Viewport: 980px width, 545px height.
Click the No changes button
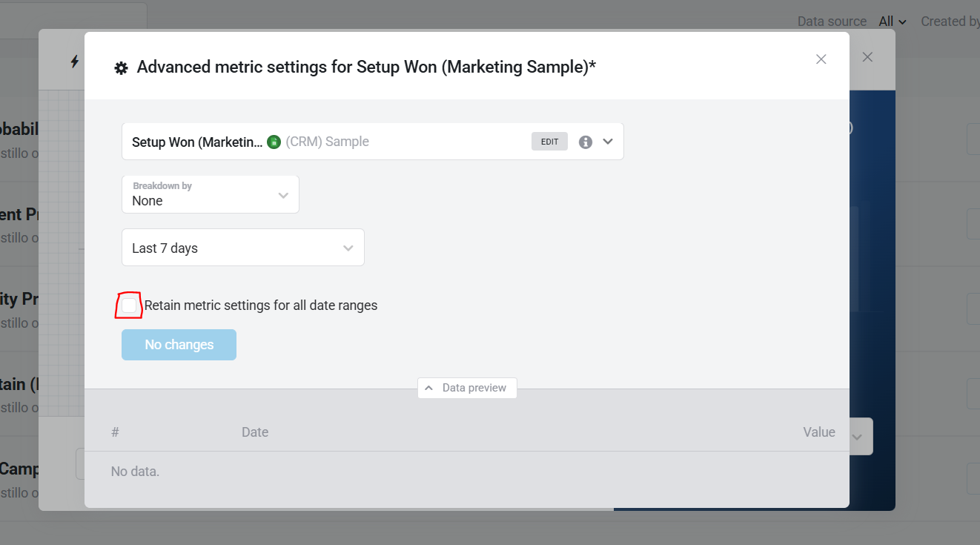click(x=179, y=345)
